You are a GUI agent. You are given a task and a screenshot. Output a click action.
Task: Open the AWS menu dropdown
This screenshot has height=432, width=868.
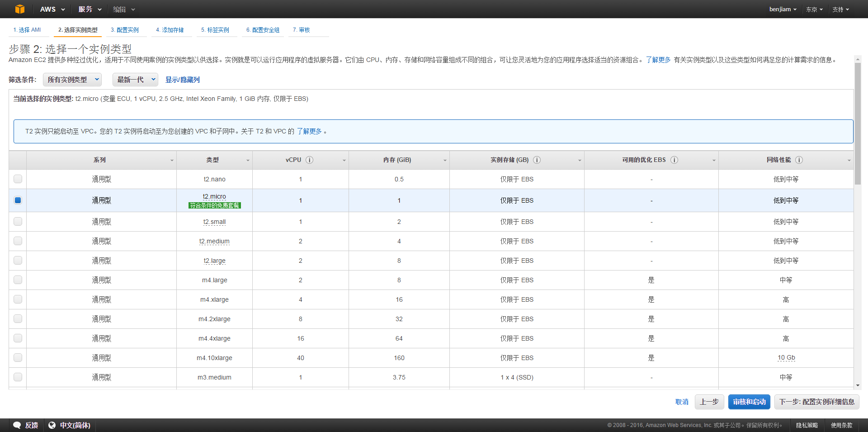click(x=52, y=9)
